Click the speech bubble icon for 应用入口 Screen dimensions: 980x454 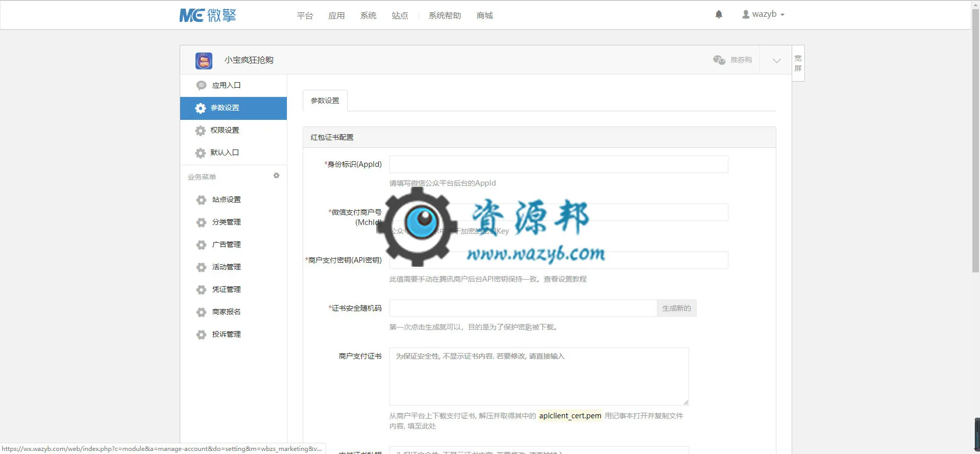[x=201, y=86]
